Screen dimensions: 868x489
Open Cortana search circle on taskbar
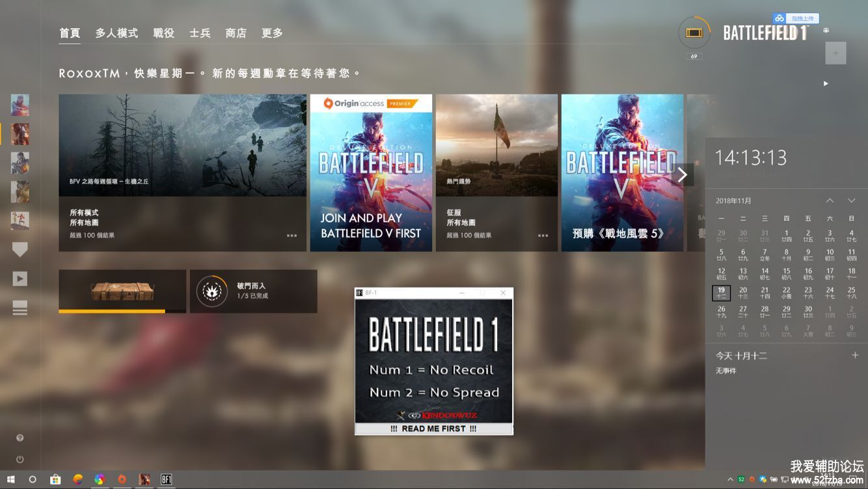pyautogui.click(x=33, y=480)
